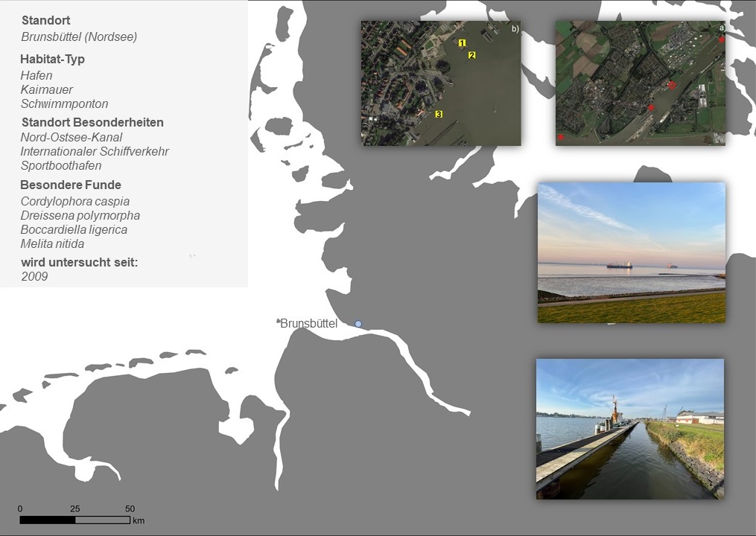
Task: Click the Schwimmponton habitat type
Action: pyautogui.click(x=64, y=103)
